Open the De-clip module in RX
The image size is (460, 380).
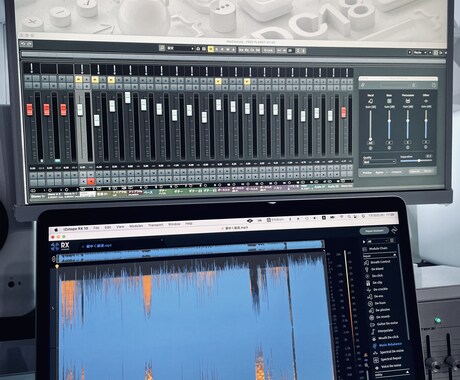click(375, 283)
